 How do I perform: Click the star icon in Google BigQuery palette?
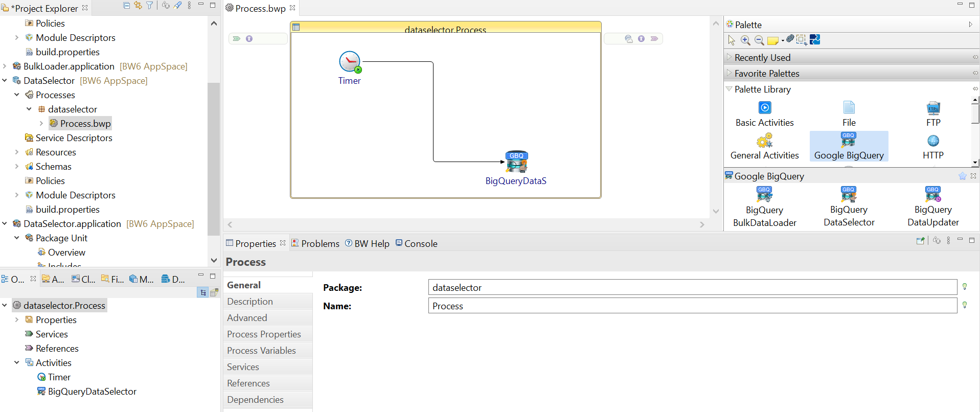coord(963,176)
